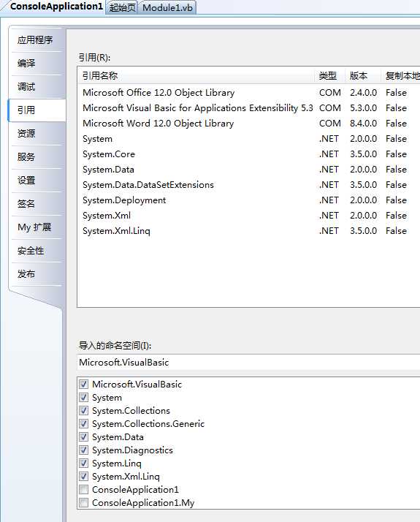
Task: Click .NET type cell for System.Core
Action: click(329, 154)
